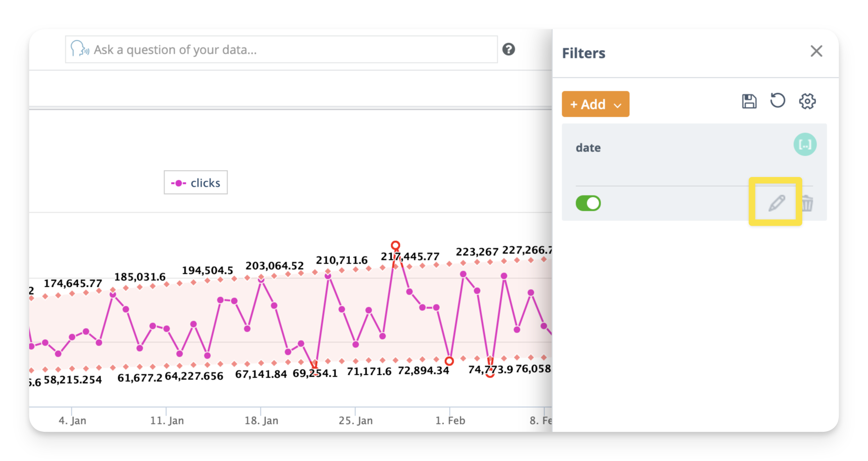Edit the date filter with pencil icon
Image resolution: width=868 pixels, height=461 pixels.
[x=776, y=203]
